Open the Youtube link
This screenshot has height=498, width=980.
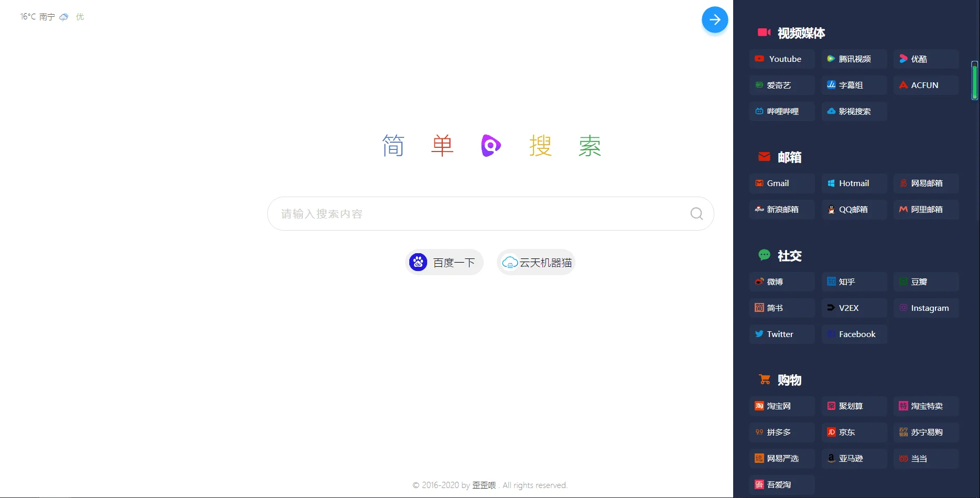(782, 59)
